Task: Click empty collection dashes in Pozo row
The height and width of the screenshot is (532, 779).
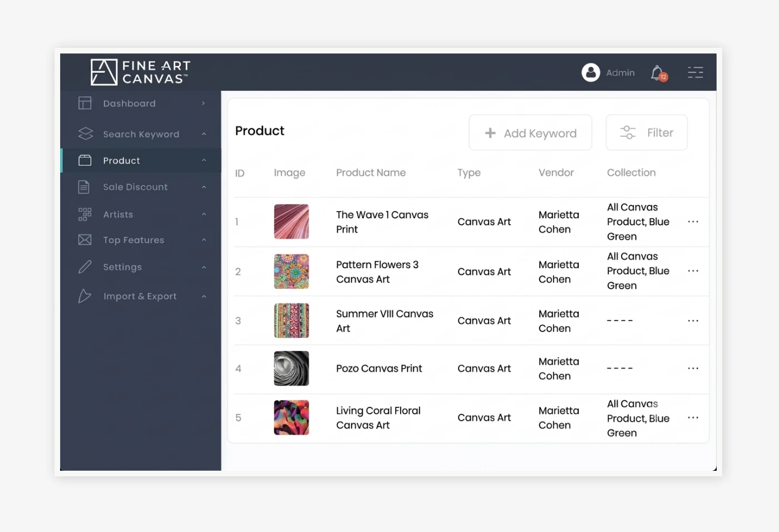Action: point(620,368)
